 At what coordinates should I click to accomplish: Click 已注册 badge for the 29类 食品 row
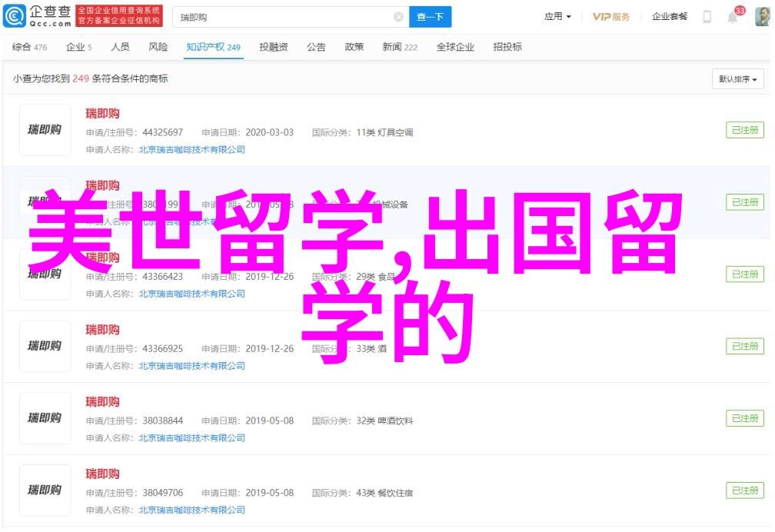click(745, 274)
